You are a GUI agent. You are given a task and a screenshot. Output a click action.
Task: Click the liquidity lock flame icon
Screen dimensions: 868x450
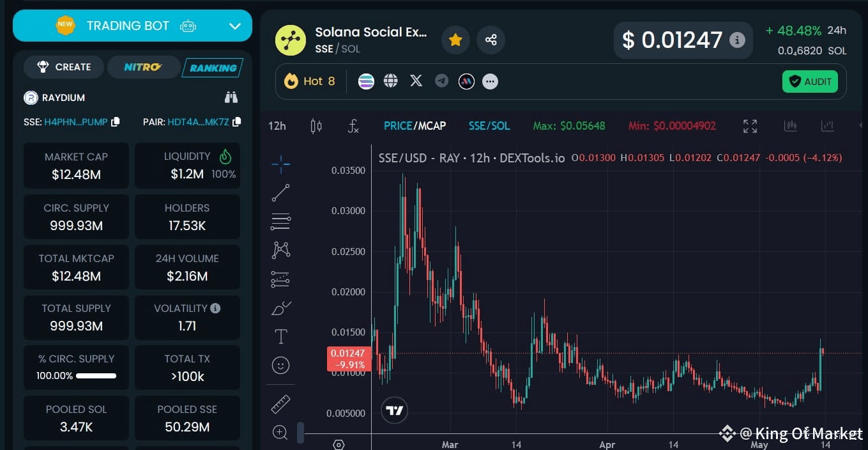(x=225, y=157)
